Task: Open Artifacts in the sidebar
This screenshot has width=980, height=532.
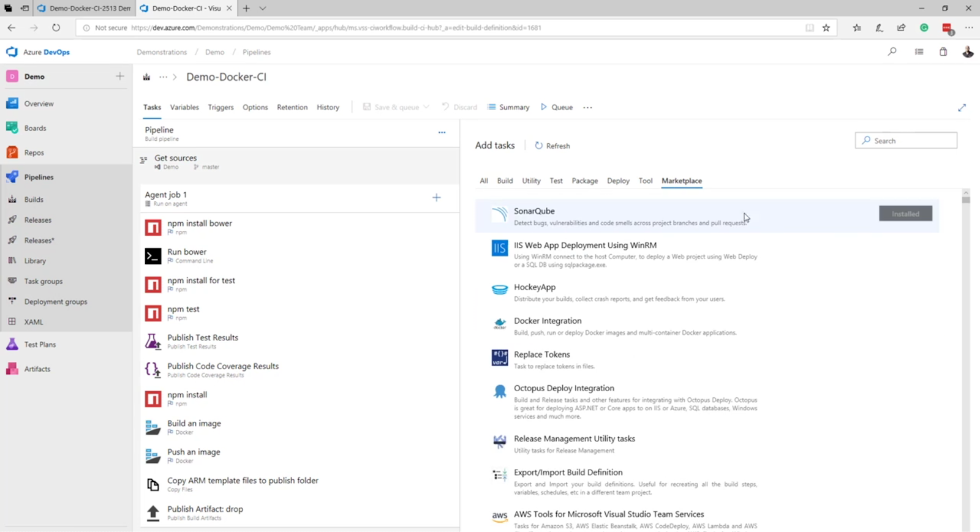Action: click(x=37, y=369)
